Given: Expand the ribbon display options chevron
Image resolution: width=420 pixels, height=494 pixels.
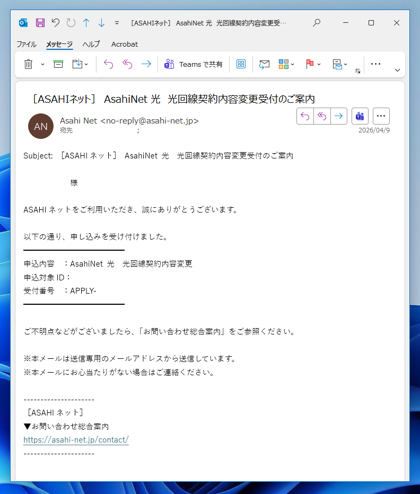Looking at the screenshot, I should click(397, 70).
